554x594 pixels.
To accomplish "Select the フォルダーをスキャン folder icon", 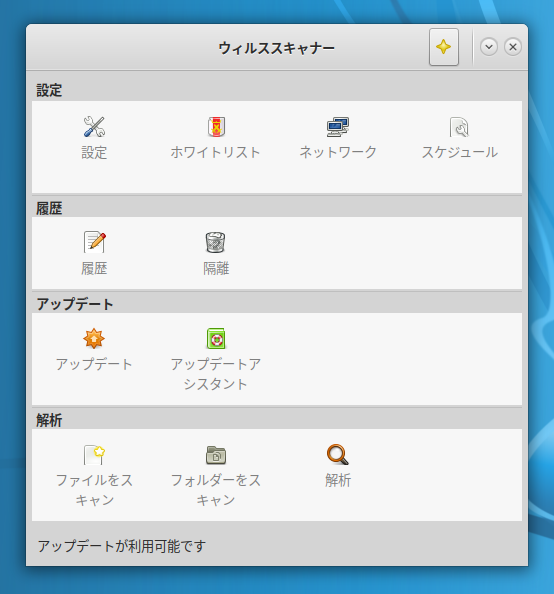I will [x=216, y=455].
